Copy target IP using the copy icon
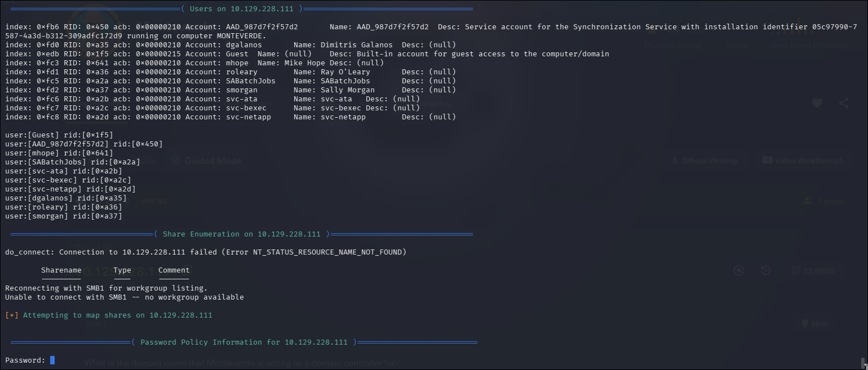 tap(186, 270)
